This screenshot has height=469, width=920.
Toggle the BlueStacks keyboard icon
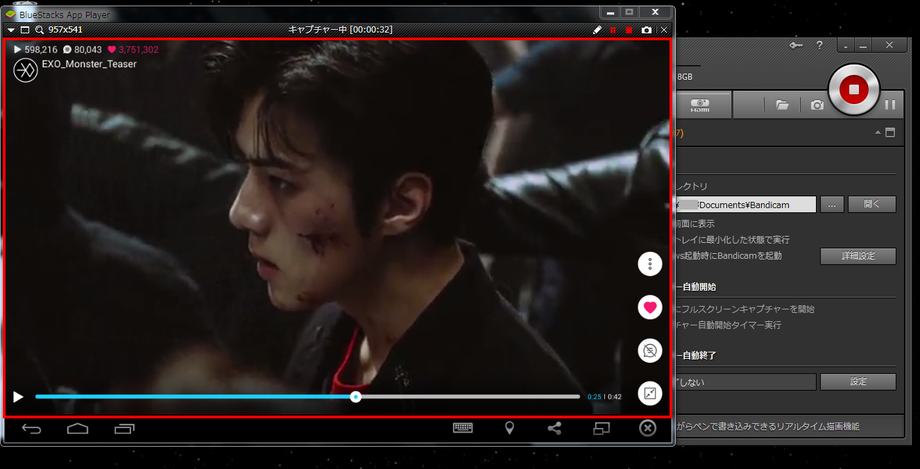[463, 428]
